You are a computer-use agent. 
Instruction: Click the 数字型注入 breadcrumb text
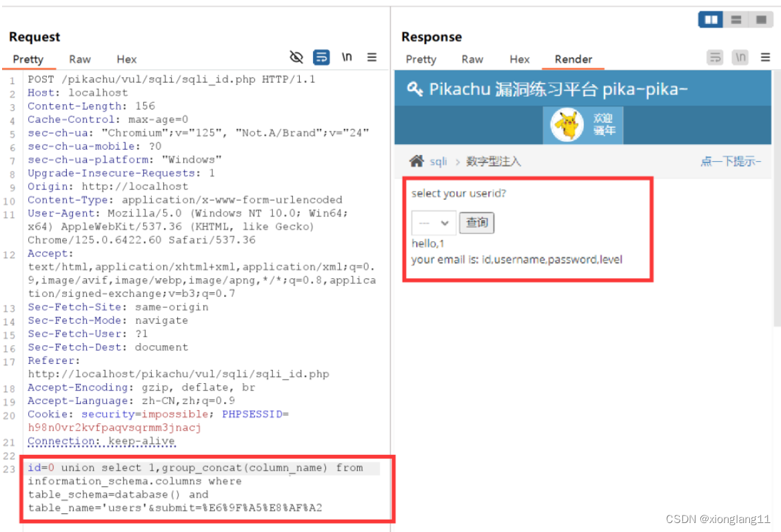[x=493, y=161]
